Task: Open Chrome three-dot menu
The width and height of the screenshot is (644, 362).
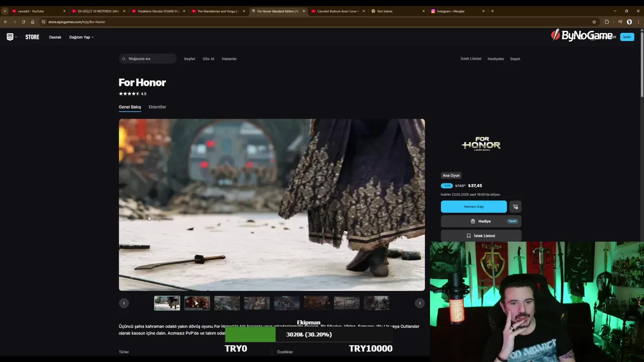Action: pyautogui.click(x=637, y=22)
